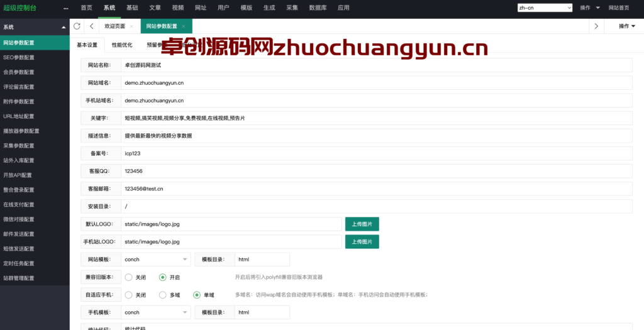The image size is (644, 330).
Task: Click the right arrow to scroll tabs forward
Action: coord(596,26)
